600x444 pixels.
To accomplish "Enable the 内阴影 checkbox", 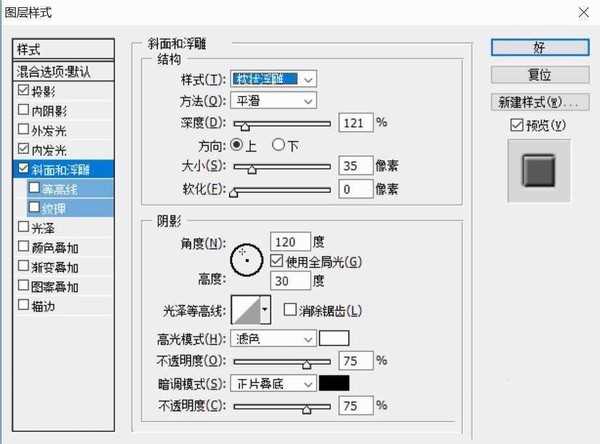I will pos(23,110).
